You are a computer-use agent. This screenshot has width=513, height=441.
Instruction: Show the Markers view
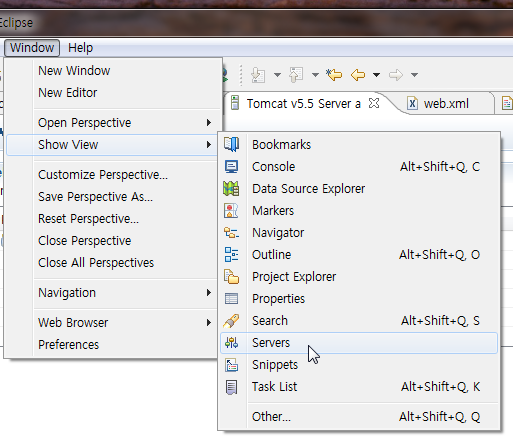(359, 211)
